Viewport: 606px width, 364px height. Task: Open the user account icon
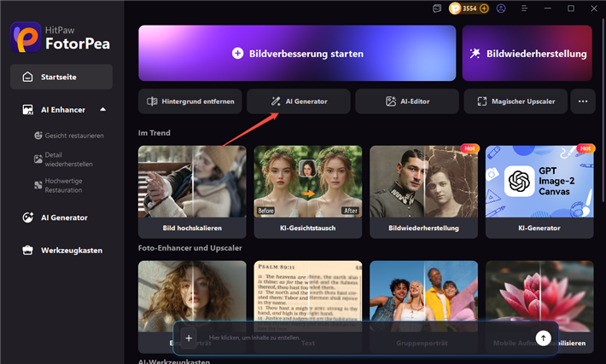pos(501,9)
